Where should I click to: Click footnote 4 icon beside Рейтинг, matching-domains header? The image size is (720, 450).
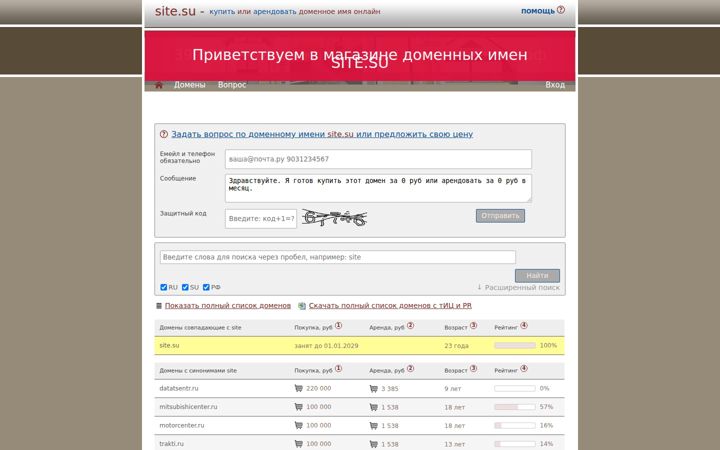click(524, 326)
